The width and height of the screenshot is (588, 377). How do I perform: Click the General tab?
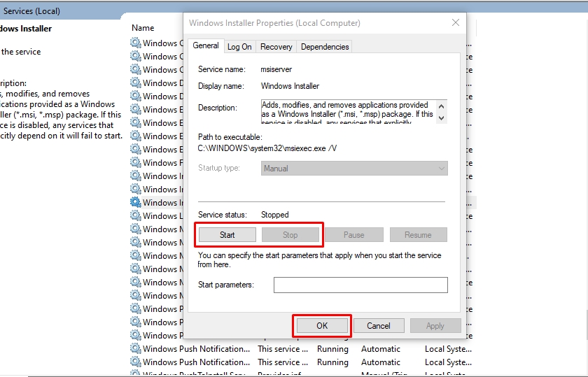pos(206,45)
